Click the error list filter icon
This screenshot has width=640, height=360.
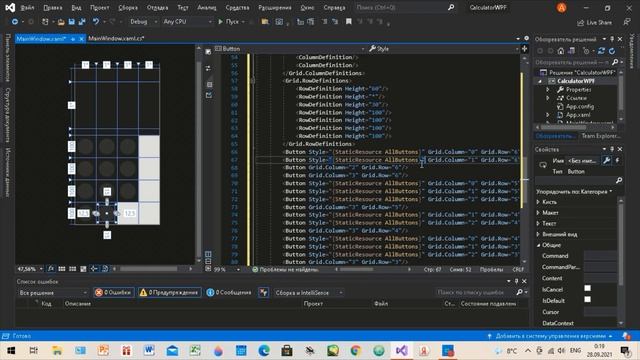(263, 292)
